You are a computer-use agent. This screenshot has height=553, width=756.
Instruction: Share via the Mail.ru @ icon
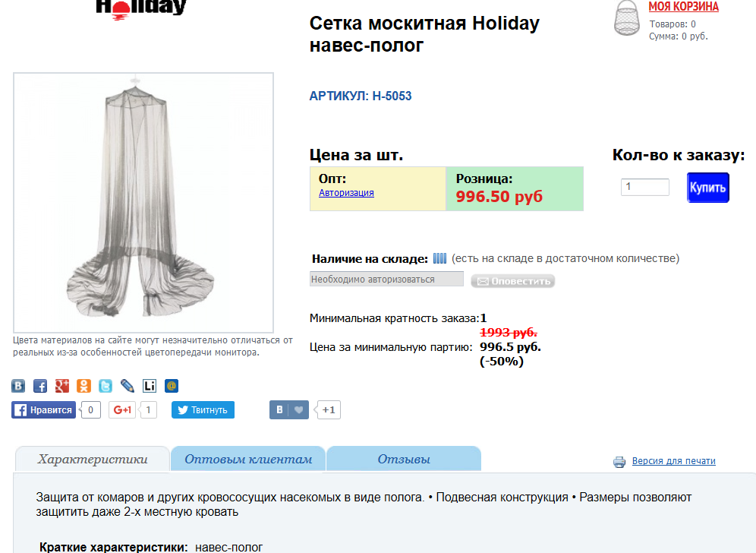[172, 386]
